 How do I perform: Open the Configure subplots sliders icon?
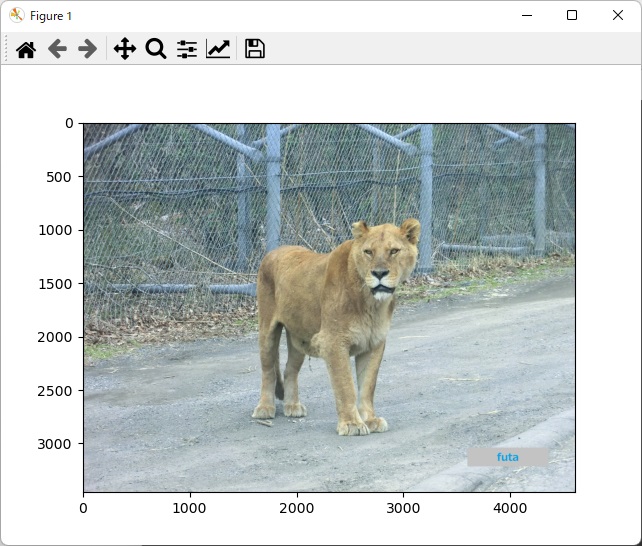pyautogui.click(x=187, y=49)
